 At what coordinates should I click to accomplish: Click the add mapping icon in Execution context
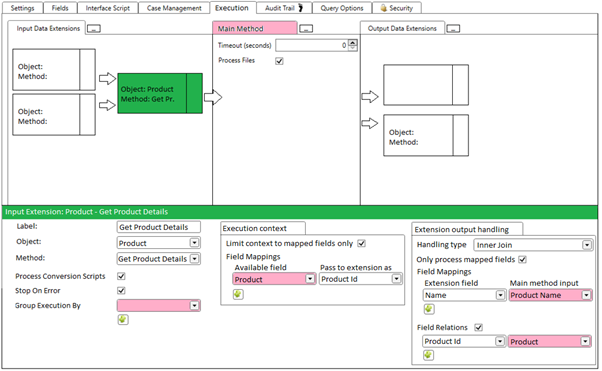tap(238, 295)
